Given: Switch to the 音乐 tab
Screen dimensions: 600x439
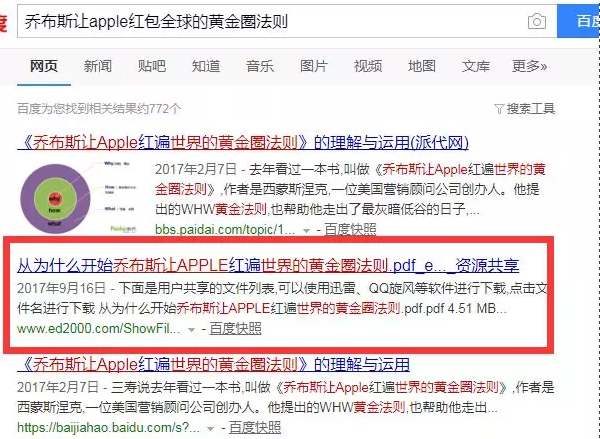Looking at the screenshot, I should tap(260, 66).
